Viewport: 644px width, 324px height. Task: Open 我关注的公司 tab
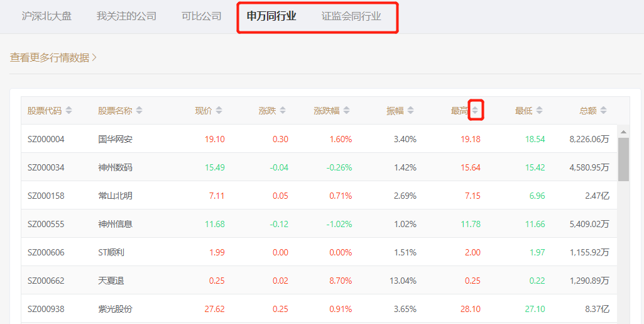tap(126, 16)
